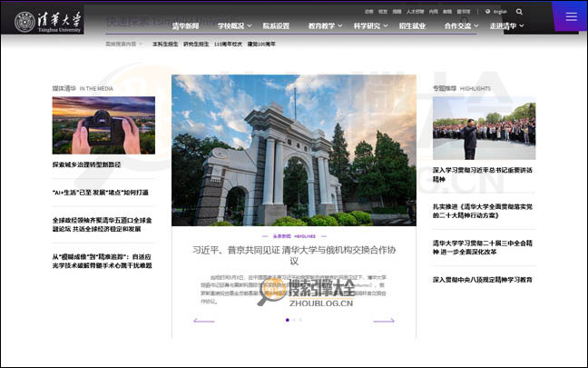Open the 教育教学 menu item

pos(321,26)
